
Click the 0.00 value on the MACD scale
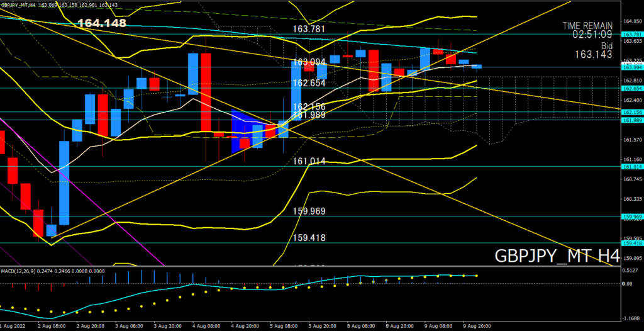628,283
